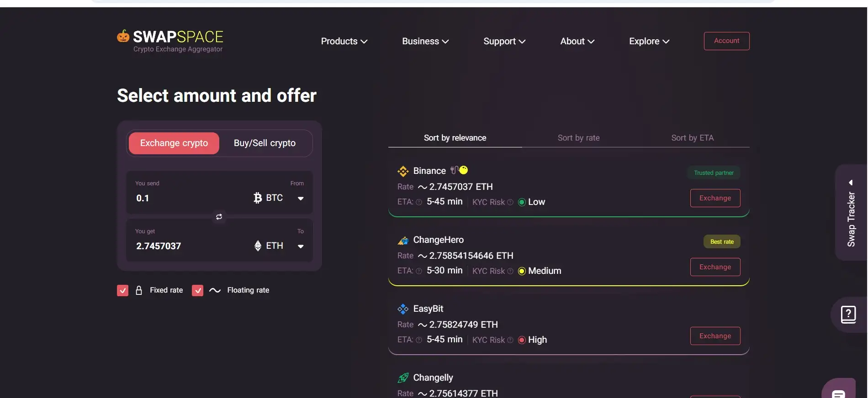Click the EasyBit logo icon
868x398 pixels.
pos(403,309)
